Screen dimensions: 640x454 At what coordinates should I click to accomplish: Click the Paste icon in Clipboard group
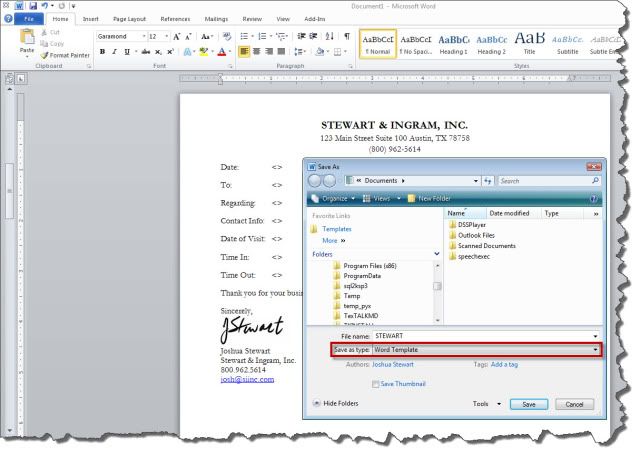27,38
